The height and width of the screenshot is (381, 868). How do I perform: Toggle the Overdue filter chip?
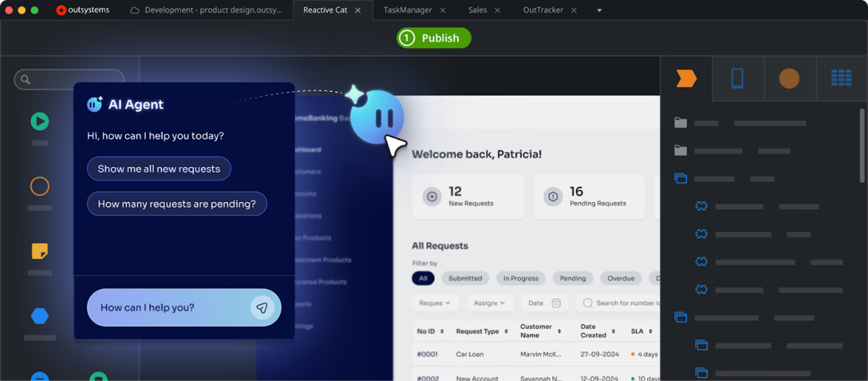(x=621, y=278)
